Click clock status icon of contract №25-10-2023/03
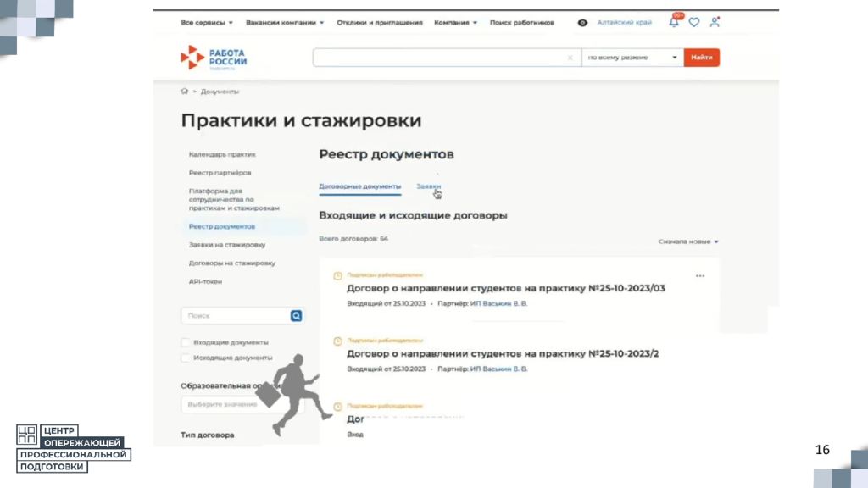 [x=337, y=275]
